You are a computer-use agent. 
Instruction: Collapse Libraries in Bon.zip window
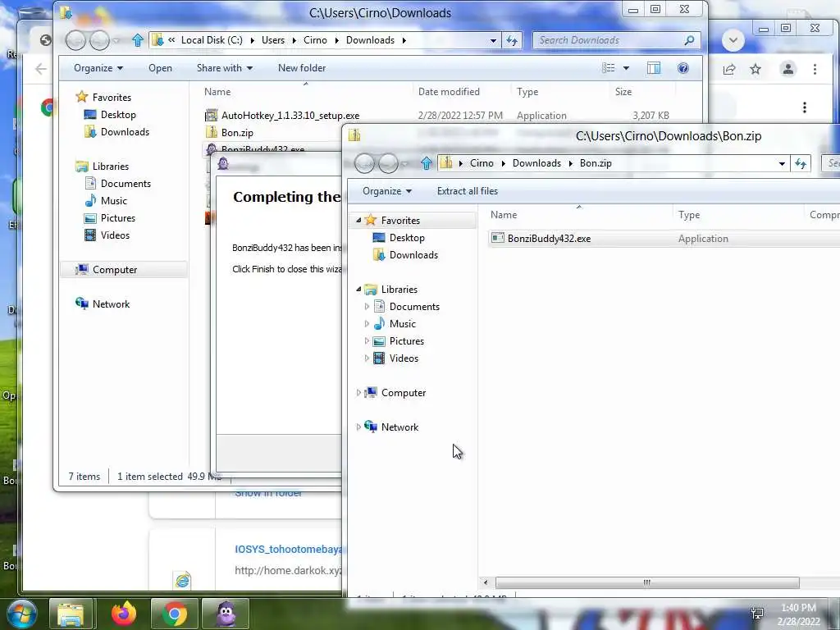point(358,290)
